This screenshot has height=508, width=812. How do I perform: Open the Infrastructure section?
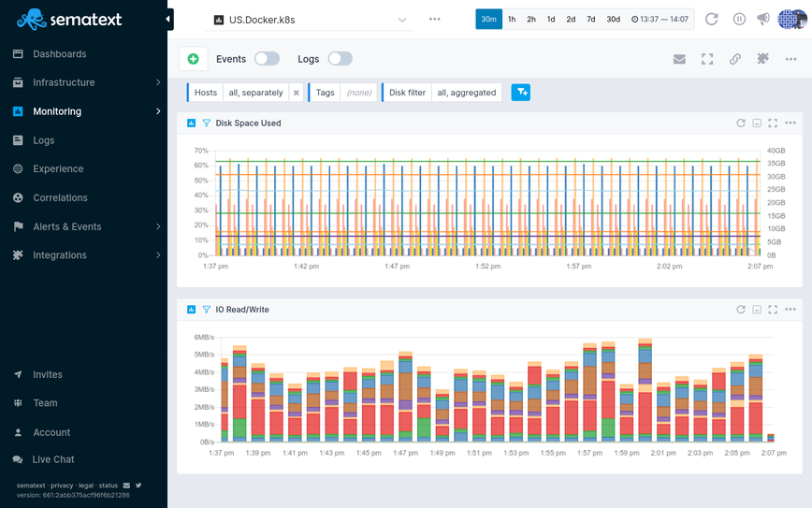coord(64,82)
